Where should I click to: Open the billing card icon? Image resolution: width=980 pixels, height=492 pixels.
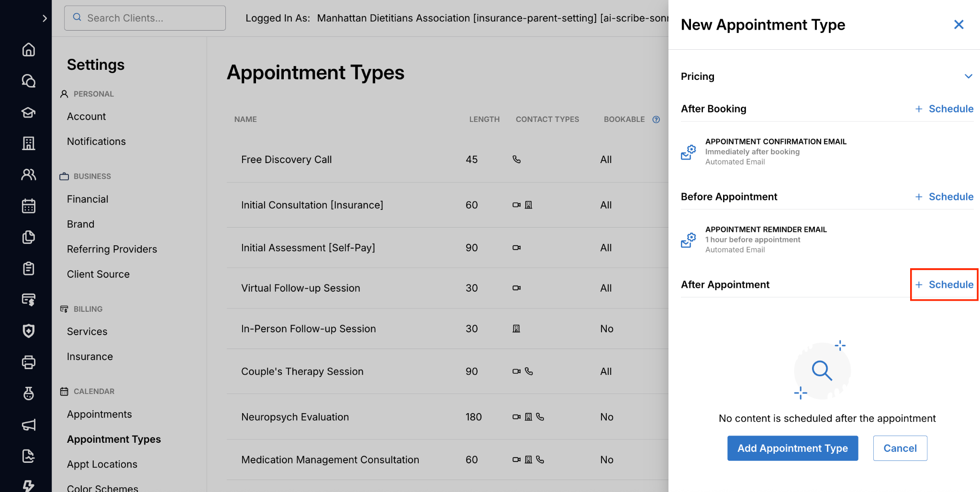click(29, 300)
